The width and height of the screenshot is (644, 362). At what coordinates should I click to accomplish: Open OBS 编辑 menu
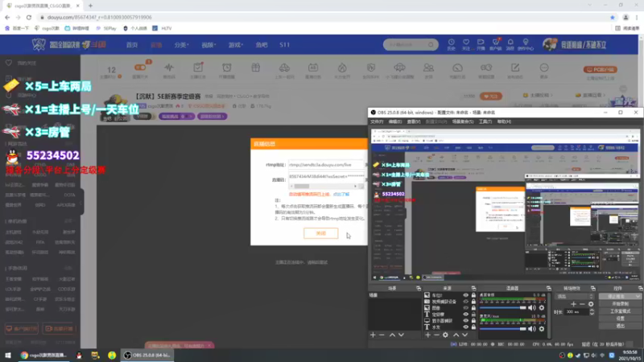(394, 121)
